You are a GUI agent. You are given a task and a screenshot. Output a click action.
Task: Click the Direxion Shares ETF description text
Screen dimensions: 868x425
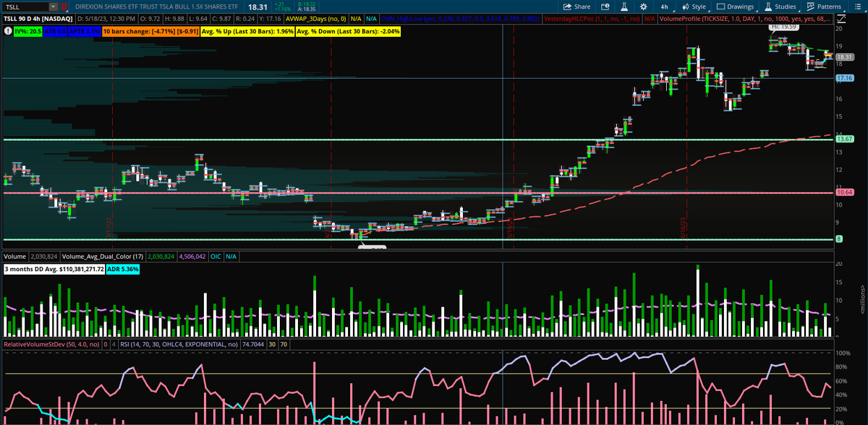point(157,6)
